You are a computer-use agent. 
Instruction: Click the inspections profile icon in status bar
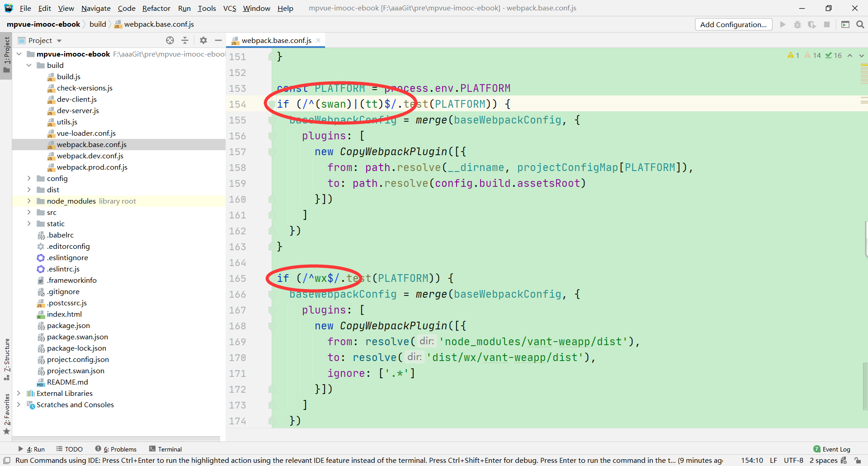[844, 461]
